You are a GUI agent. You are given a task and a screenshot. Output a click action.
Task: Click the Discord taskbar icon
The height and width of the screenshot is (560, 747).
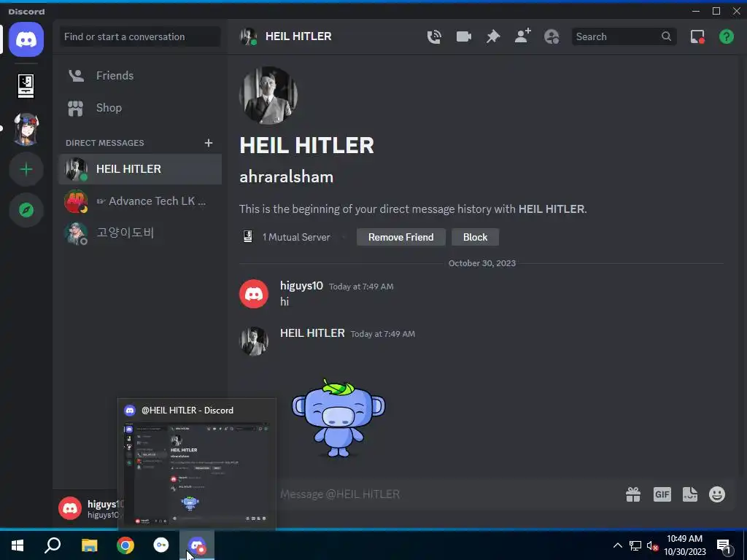pyautogui.click(x=197, y=545)
